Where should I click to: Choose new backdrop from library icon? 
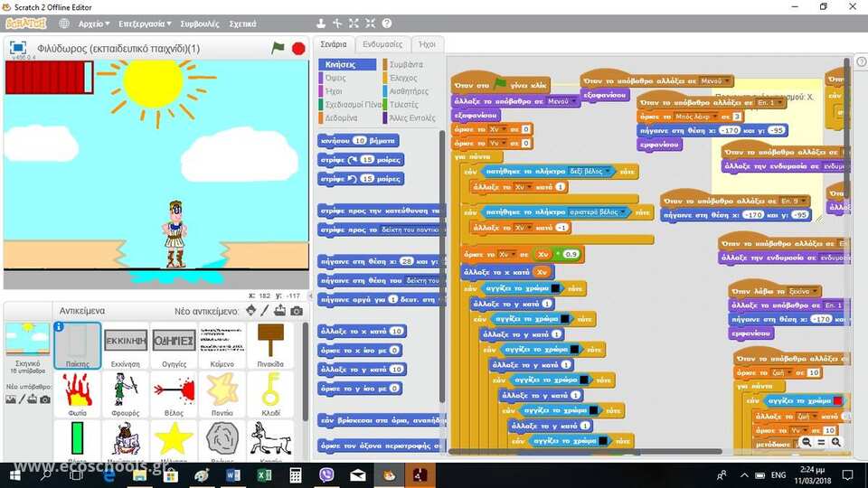pyautogui.click(x=11, y=399)
